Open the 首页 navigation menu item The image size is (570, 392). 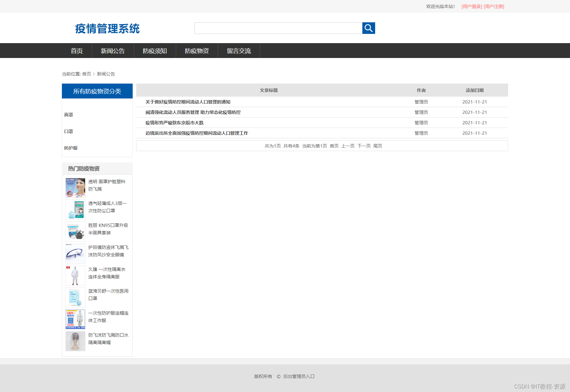77,51
